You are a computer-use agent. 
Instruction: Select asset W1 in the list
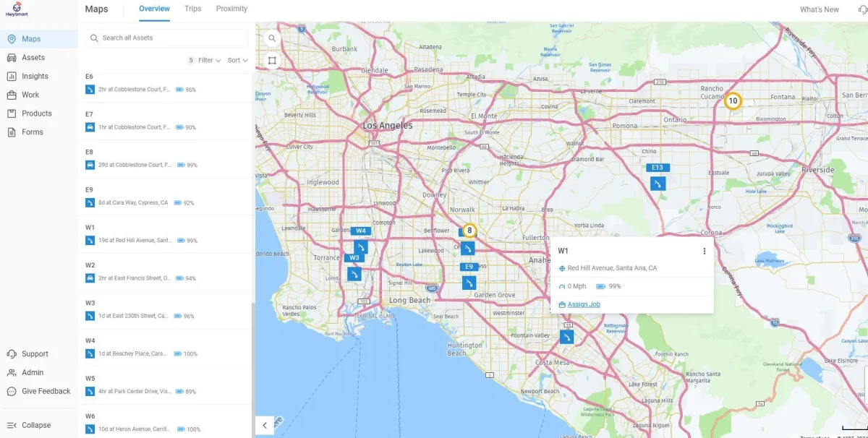(165, 233)
